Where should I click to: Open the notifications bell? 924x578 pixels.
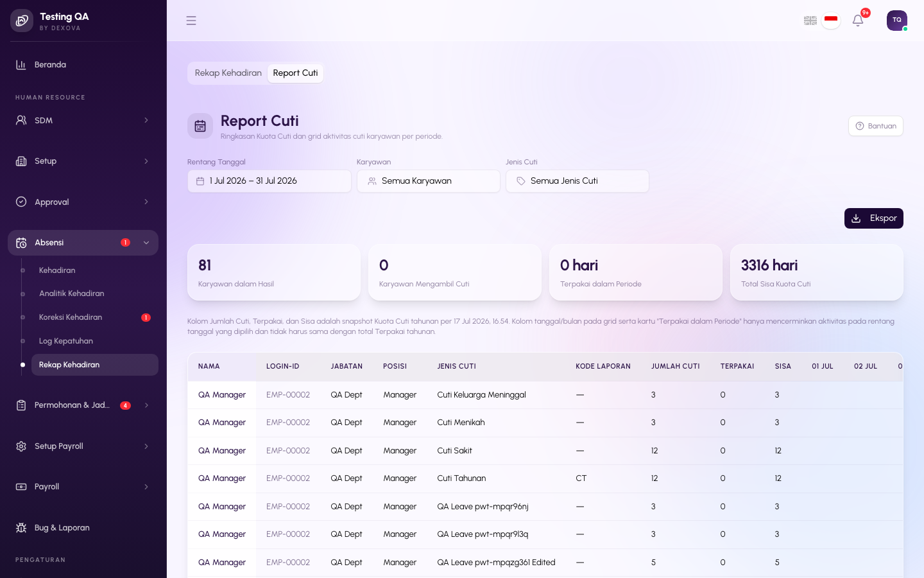858,21
